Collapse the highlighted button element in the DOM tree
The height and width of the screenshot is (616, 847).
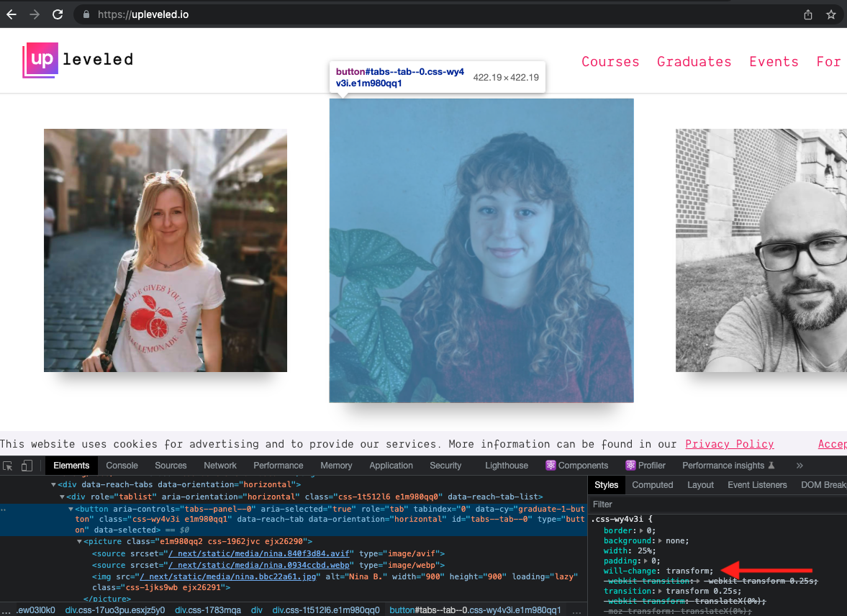click(70, 508)
